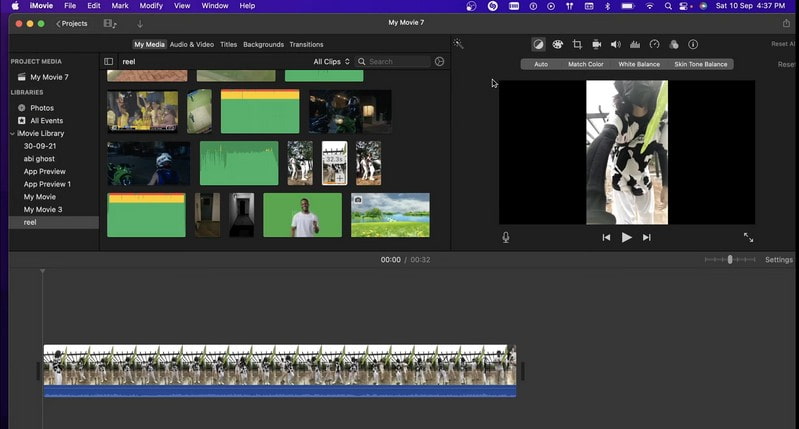Open the Window menu
Screen dimensions: 799x429
[215, 6]
